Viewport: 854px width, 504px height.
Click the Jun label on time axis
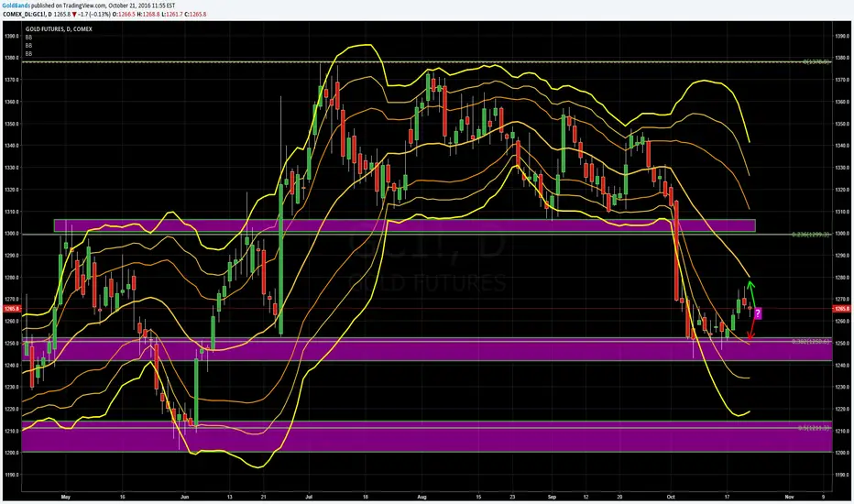184,497
